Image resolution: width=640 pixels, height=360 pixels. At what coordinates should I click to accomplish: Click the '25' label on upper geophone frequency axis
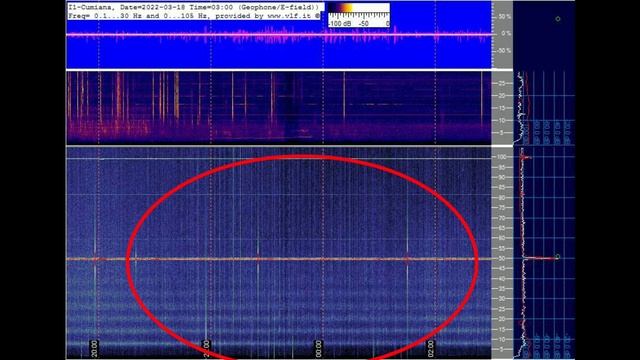[502, 83]
